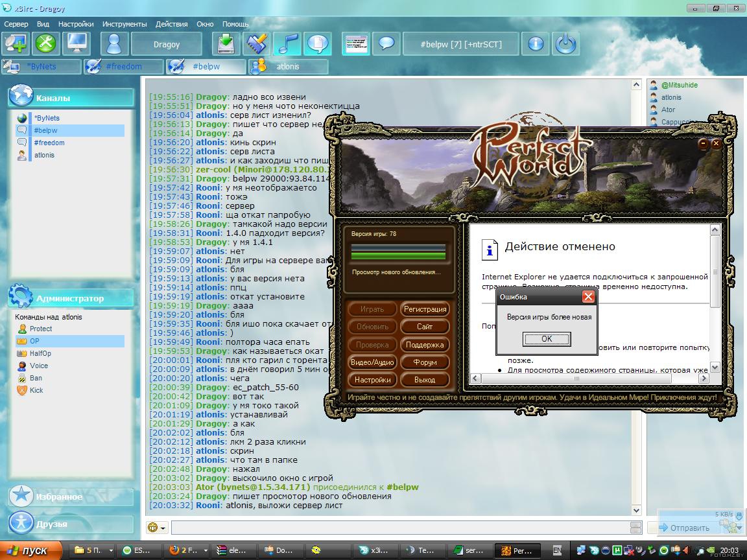Image resolution: width=747 pixels, height=560 pixels.
Task: Open the Инструменты menu
Action: 124,24
